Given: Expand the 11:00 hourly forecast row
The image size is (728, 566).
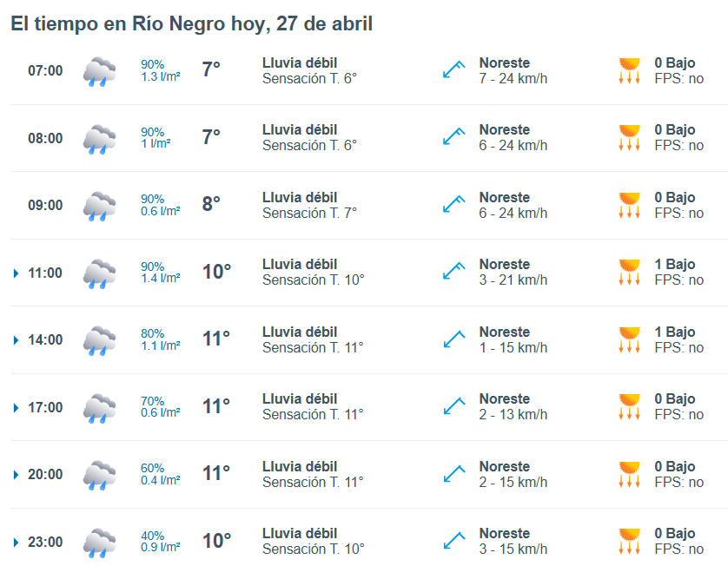Looking at the screenshot, I should pos(16,273).
